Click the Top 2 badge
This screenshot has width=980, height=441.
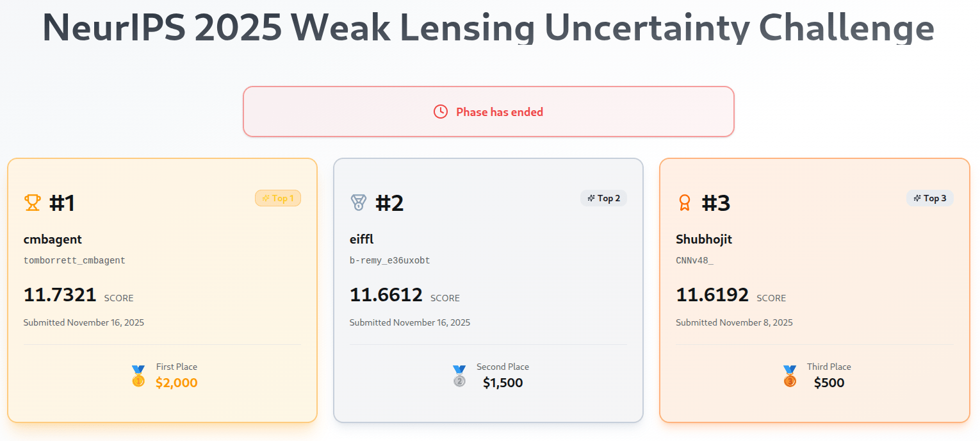click(603, 198)
